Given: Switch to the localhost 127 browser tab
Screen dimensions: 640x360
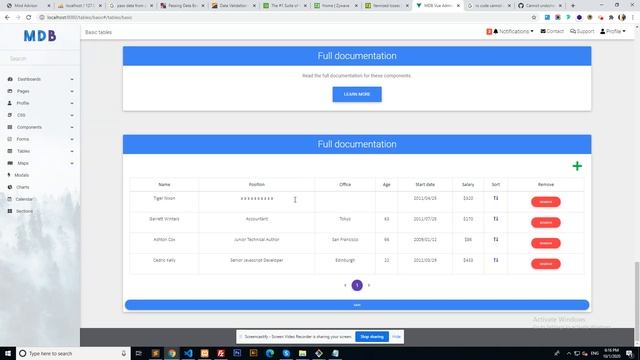Looking at the screenshot, I should (80, 6).
